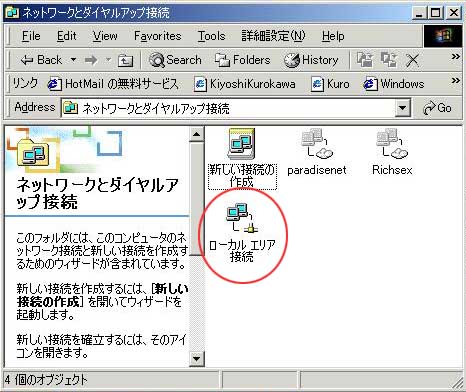Click the Delete X toolbar icon
Image resolution: width=466 pixels, height=392 pixels.
pyautogui.click(x=413, y=60)
